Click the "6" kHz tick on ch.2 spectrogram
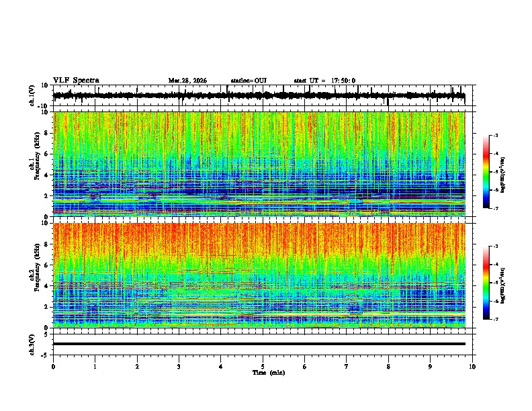 tap(47, 265)
